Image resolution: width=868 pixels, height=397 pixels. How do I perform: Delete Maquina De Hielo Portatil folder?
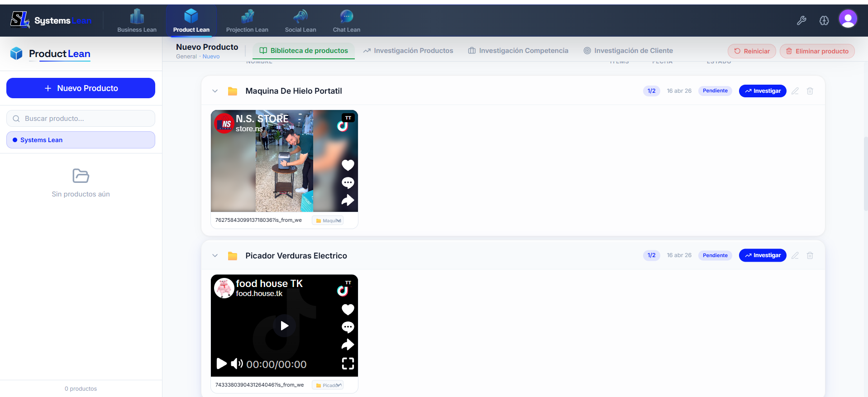click(x=810, y=91)
